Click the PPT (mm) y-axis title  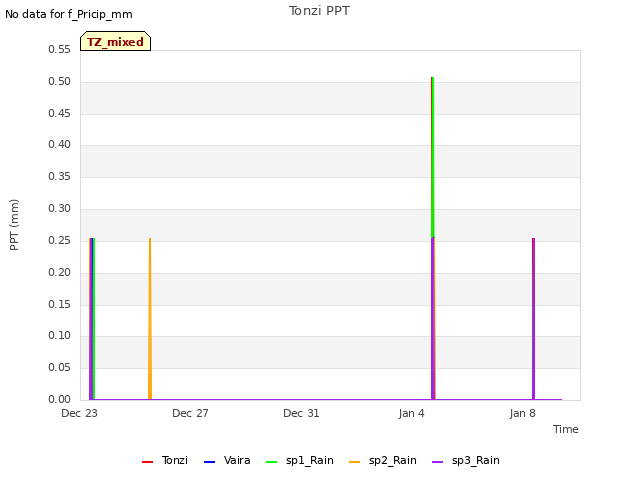[x=14, y=224]
